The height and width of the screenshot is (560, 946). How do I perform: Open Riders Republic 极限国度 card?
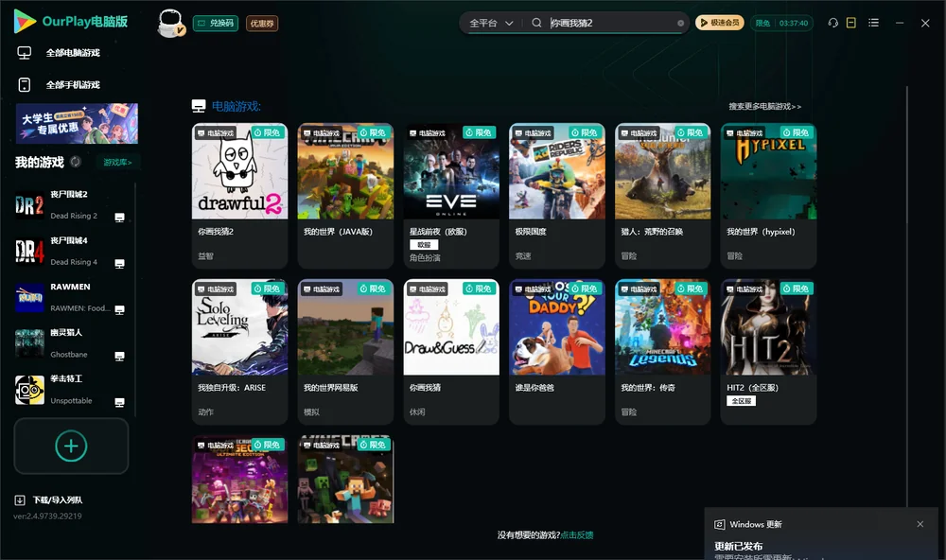(x=557, y=196)
